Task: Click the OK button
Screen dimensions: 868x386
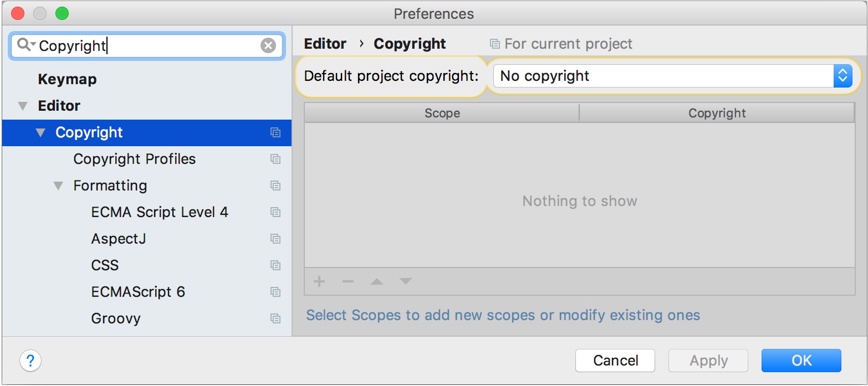Action: [x=801, y=361]
